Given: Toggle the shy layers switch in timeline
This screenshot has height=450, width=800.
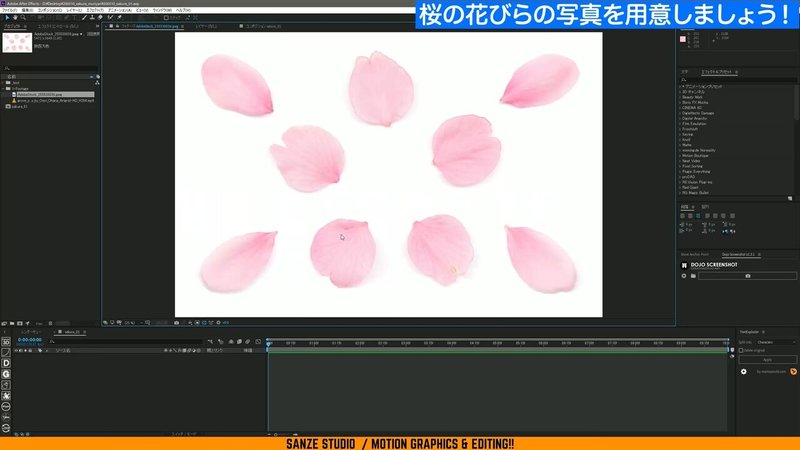Looking at the screenshot, I should (x=231, y=342).
